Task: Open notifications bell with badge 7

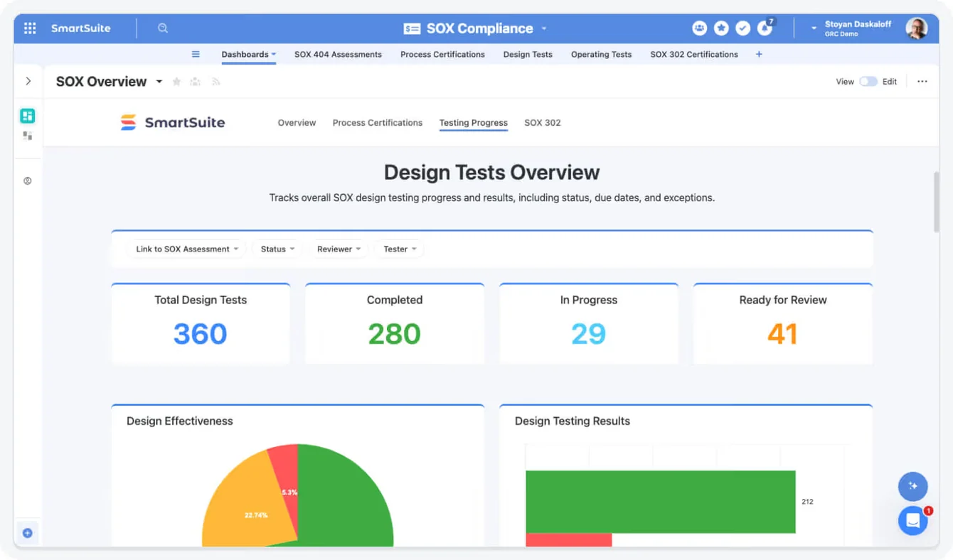Action: click(765, 28)
